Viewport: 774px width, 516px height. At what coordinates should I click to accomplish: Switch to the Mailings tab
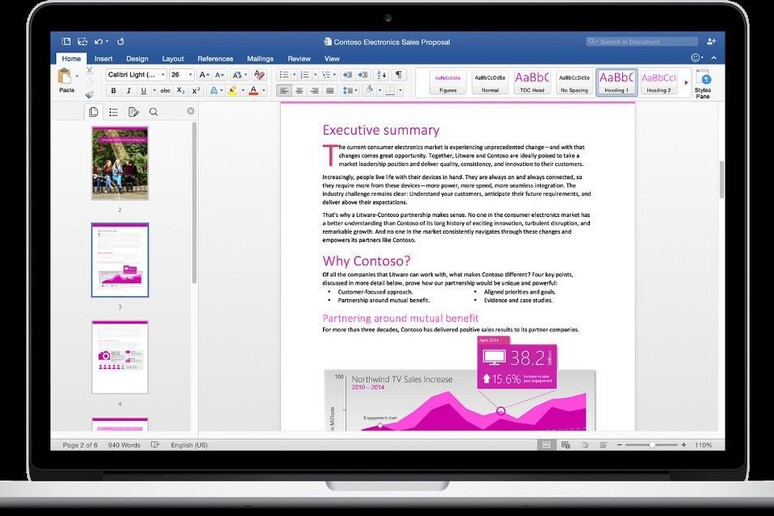click(x=260, y=58)
